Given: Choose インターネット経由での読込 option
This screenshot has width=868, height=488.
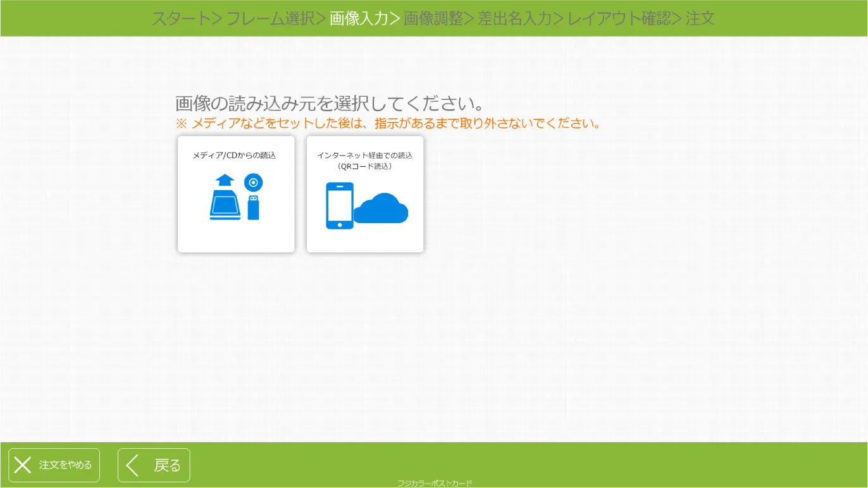Looking at the screenshot, I should 365,194.
